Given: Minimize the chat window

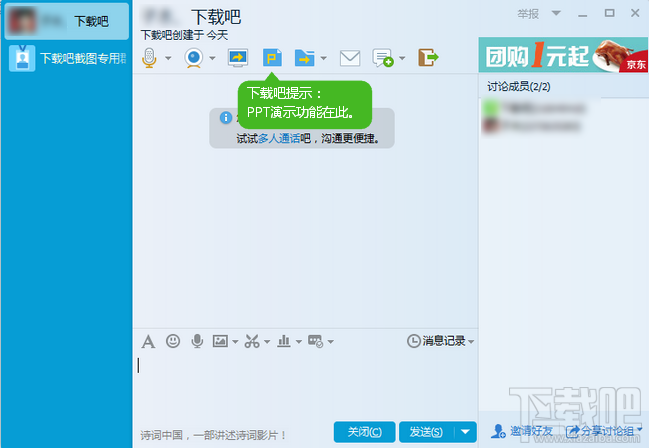Looking at the screenshot, I should [583, 14].
